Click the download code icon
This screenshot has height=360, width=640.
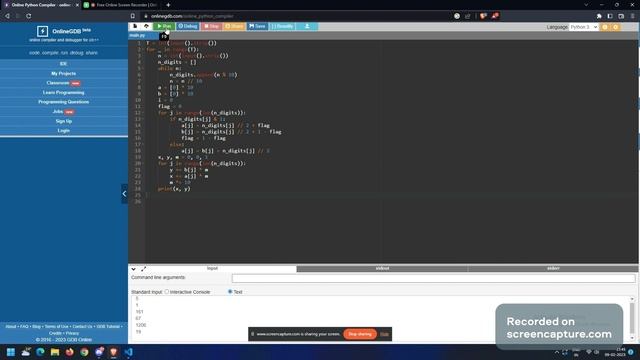tap(307, 26)
